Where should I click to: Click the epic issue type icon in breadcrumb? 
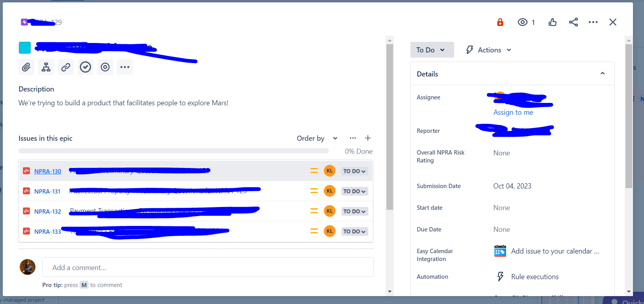pyautogui.click(x=24, y=22)
